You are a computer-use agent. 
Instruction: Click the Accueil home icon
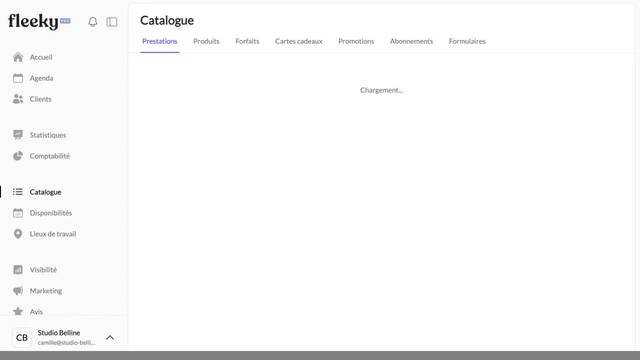click(x=18, y=57)
